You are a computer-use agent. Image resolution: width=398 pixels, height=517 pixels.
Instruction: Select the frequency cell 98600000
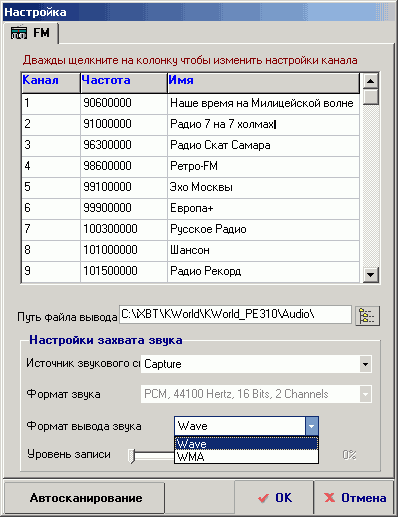point(124,167)
